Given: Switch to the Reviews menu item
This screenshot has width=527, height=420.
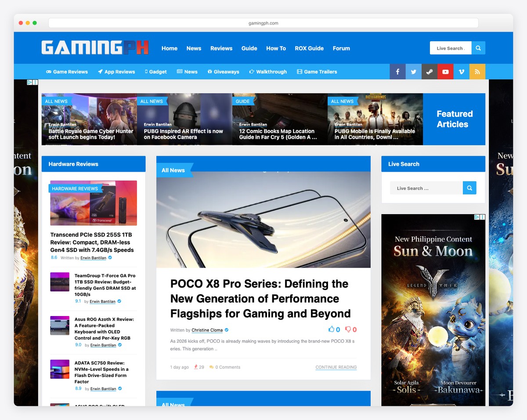Looking at the screenshot, I should point(221,48).
